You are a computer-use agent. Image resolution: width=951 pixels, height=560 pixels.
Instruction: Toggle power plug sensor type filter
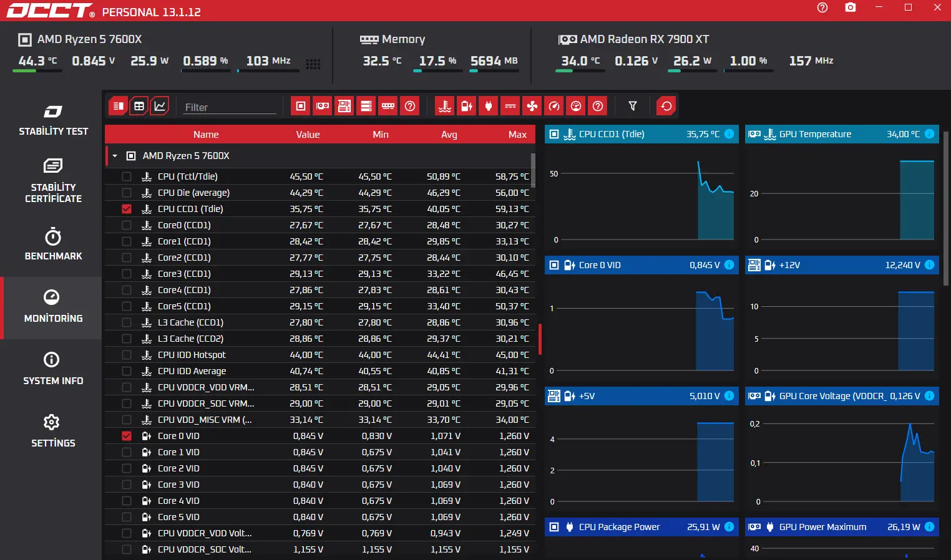tap(489, 106)
